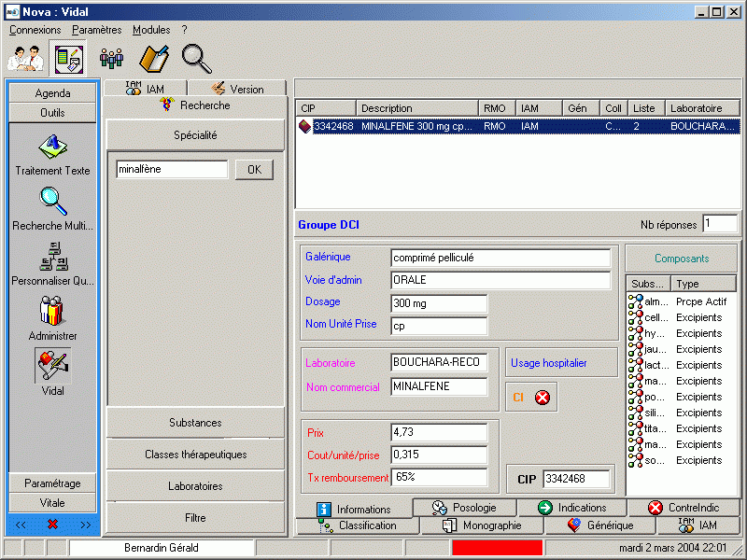
Task: Click the magnifying glass toolbar icon
Action: (196, 58)
